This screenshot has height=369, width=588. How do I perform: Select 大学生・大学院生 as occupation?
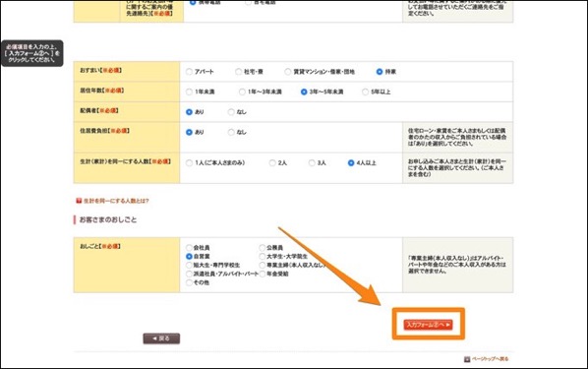[263, 257]
